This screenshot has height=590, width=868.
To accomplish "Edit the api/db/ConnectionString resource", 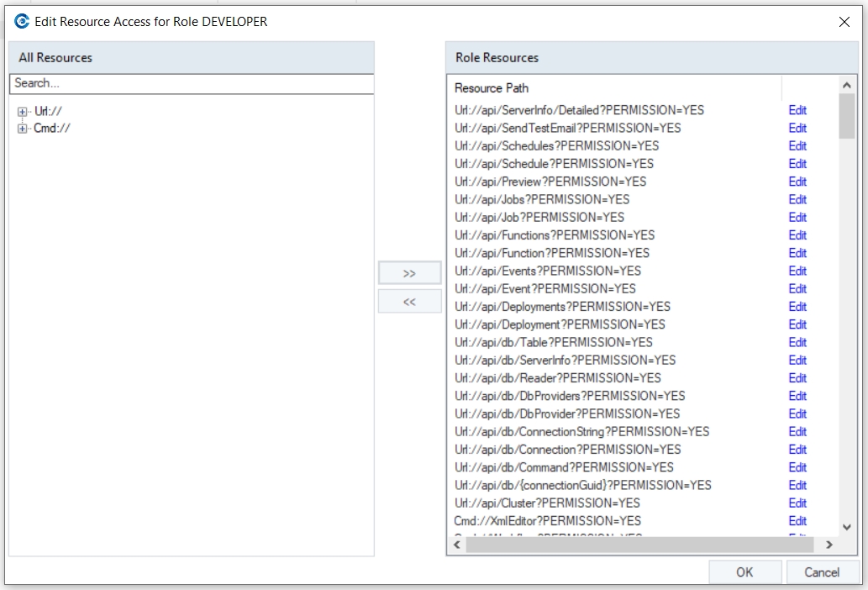I will click(797, 432).
